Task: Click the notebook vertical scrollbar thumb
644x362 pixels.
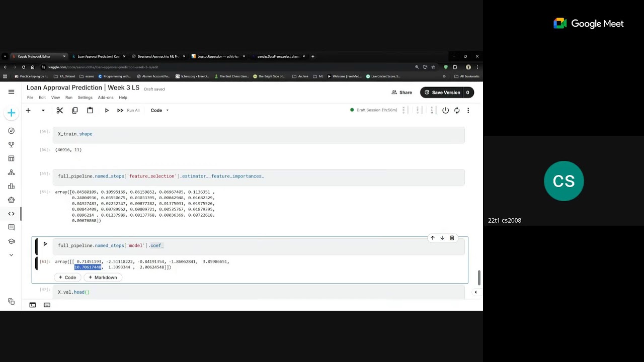Action: (479, 278)
